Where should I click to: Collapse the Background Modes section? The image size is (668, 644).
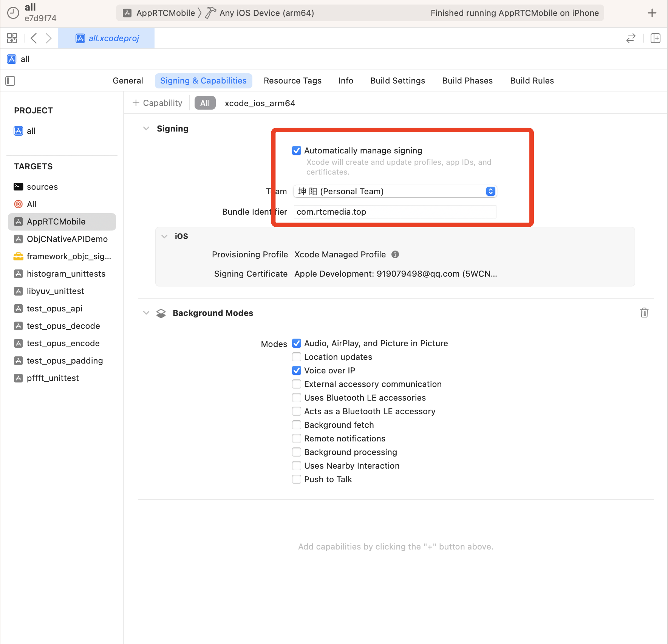coord(146,313)
